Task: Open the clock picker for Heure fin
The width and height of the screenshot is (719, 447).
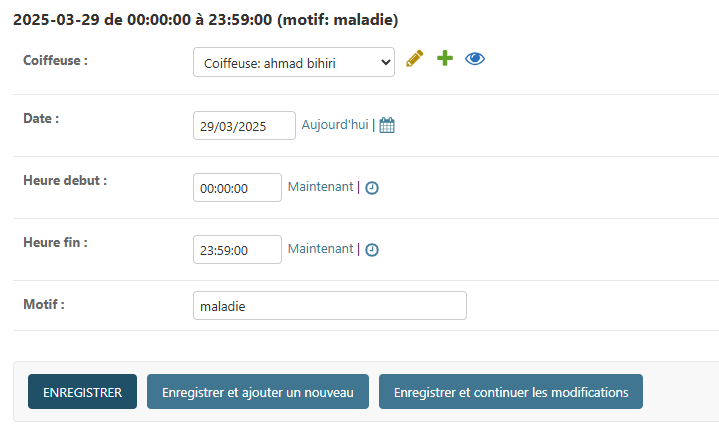Action: coord(372,250)
